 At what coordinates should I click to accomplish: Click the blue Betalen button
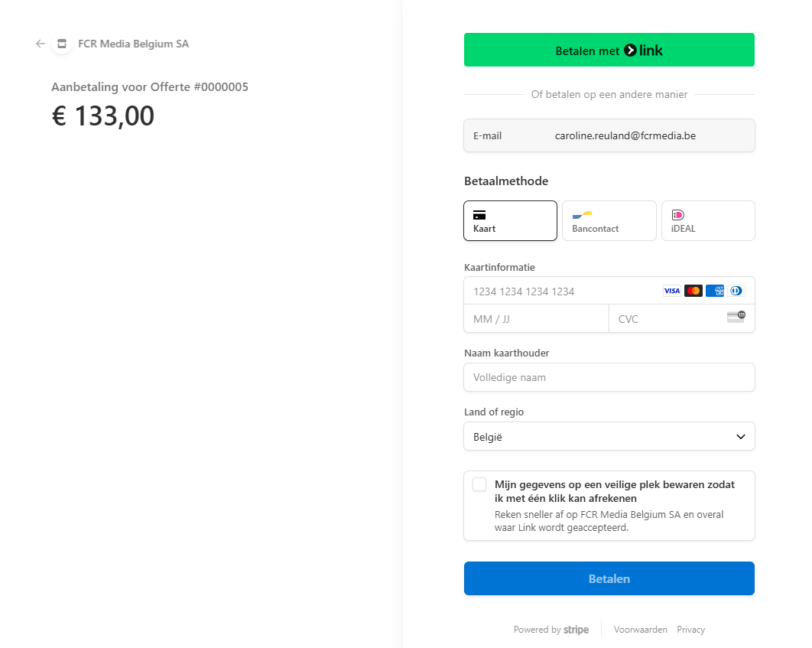coord(609,578)
